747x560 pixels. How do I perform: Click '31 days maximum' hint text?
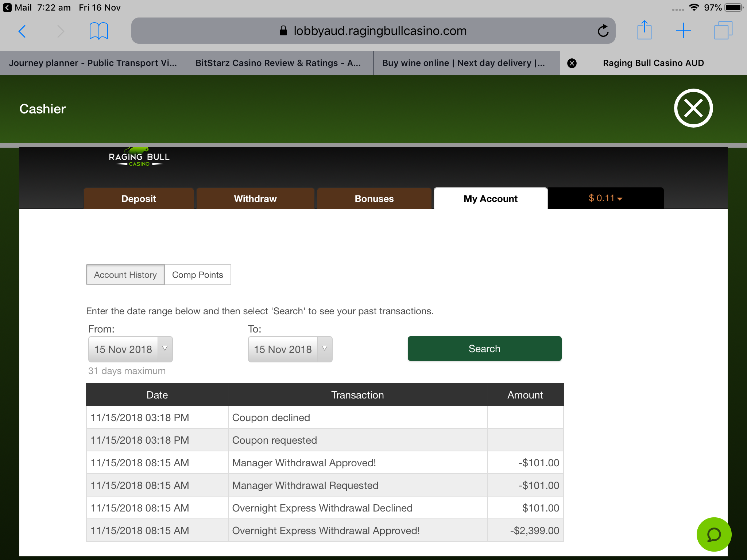pyautogui.click(x=127, y=371)
